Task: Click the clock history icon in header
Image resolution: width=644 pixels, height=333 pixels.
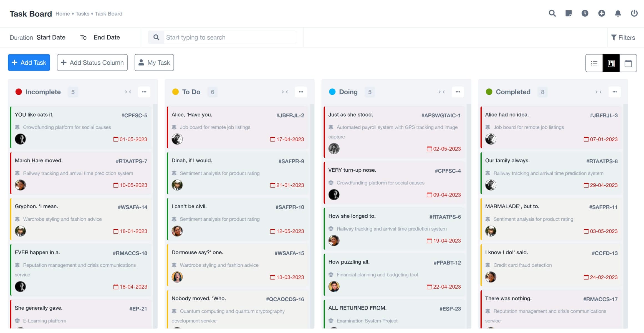Action: click(x=585, y=13)
